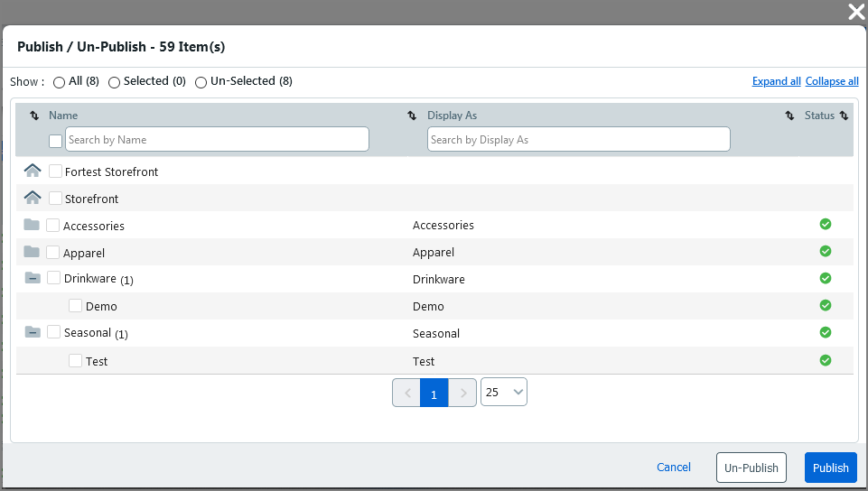Click the green status icon for Test
This screenshot has height=491, width=868.
point(825,360)
